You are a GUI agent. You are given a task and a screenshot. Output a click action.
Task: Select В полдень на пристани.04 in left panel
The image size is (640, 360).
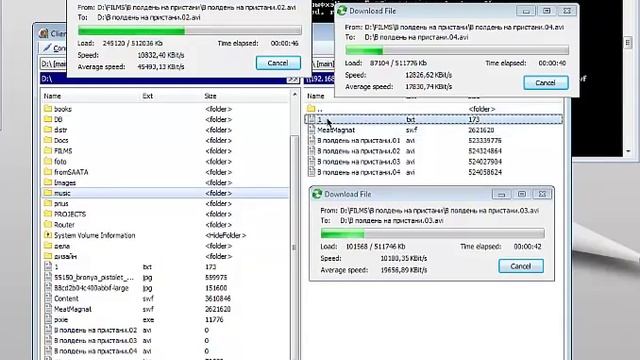(96, 351)
